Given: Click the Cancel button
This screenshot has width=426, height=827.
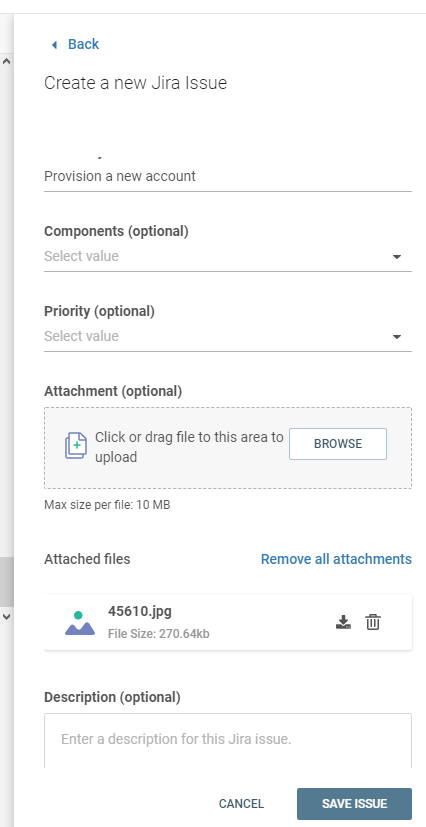Looking at the screenshot, I should 241,804.
